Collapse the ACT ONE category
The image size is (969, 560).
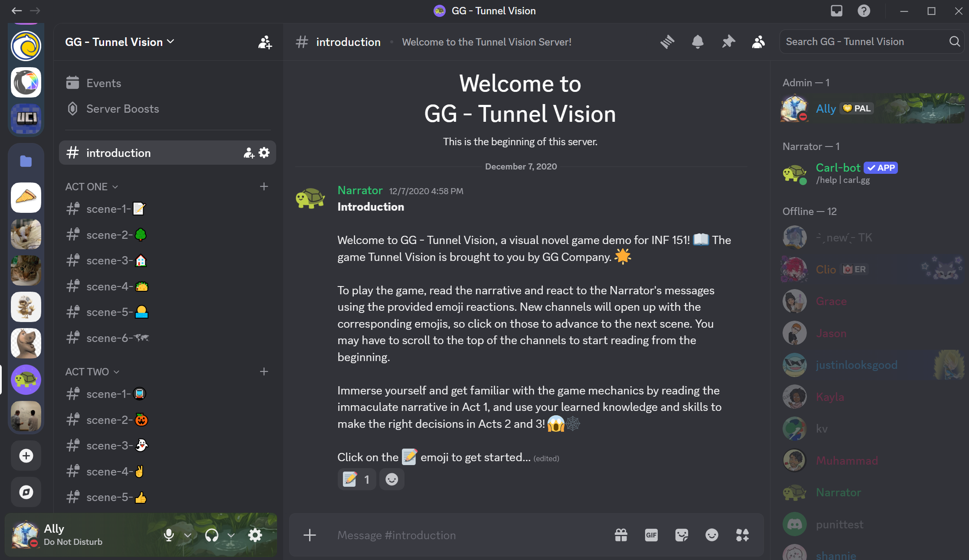pyautogui.click(x=91, y=187)
